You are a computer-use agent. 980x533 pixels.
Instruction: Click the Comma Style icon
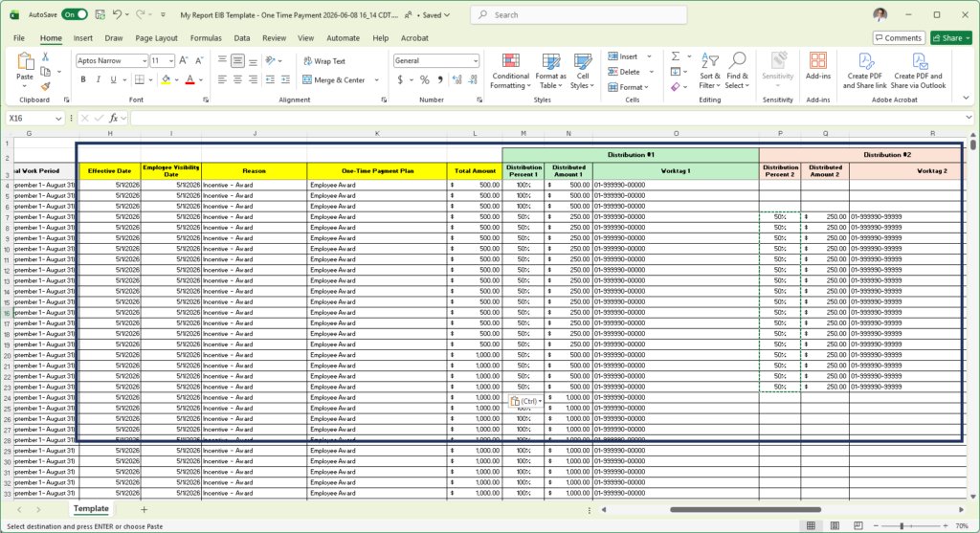pyautogui.click(x=440, y=80)
